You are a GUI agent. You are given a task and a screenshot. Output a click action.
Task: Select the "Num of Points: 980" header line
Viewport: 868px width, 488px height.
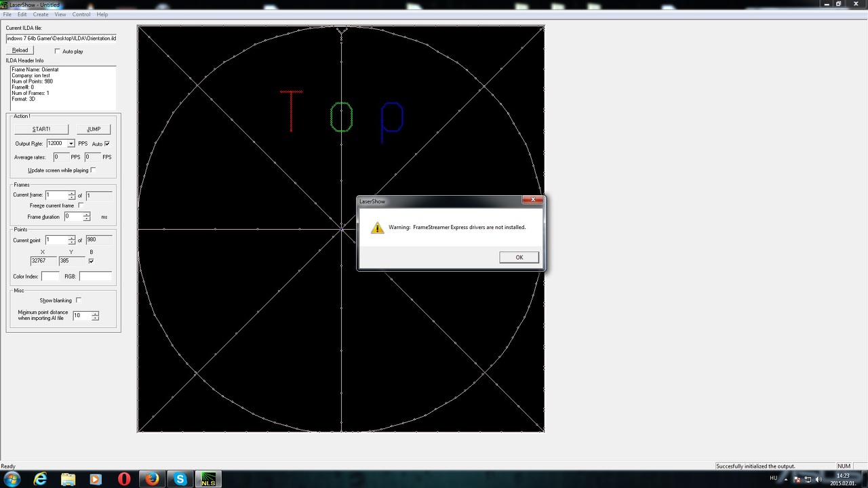tap(33, 81)
